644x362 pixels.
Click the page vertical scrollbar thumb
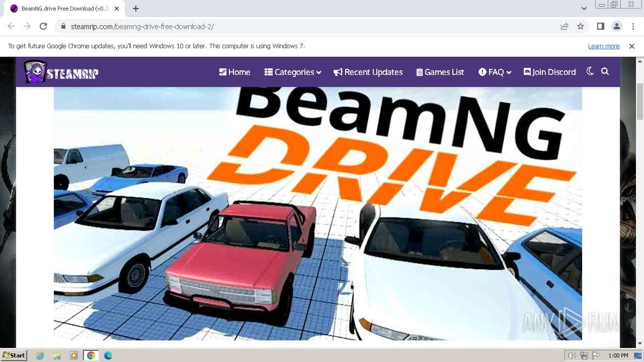click(x=640, y=102)
